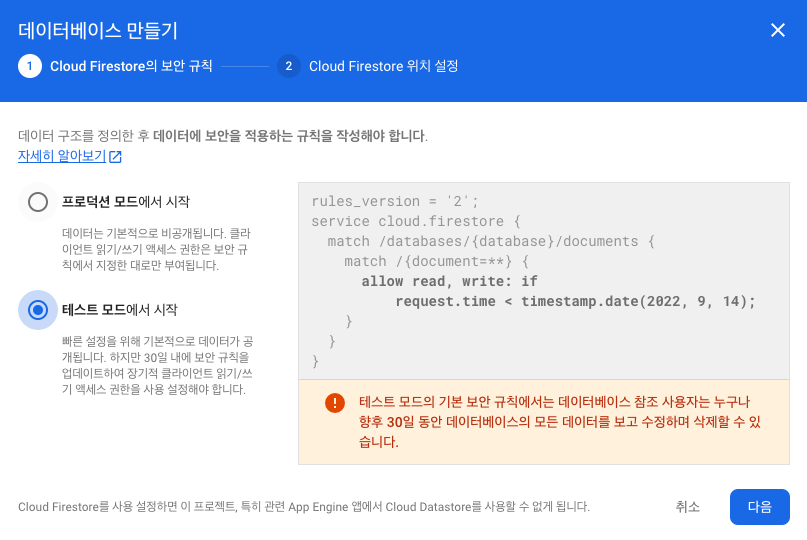Viewport: 807px width, 540px height.
Task: Click external link icon beside 자세히 알아보기
Action: (115, 156)
